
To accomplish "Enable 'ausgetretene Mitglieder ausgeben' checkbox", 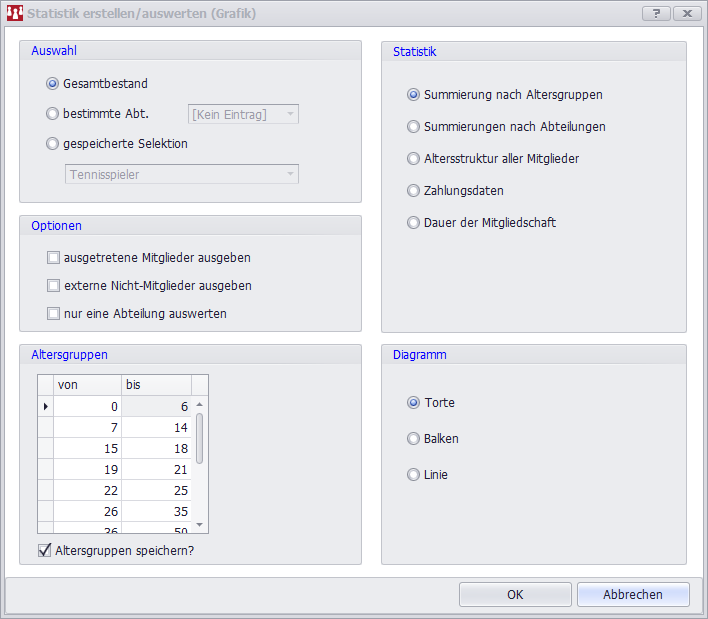I will coord(54,258).
